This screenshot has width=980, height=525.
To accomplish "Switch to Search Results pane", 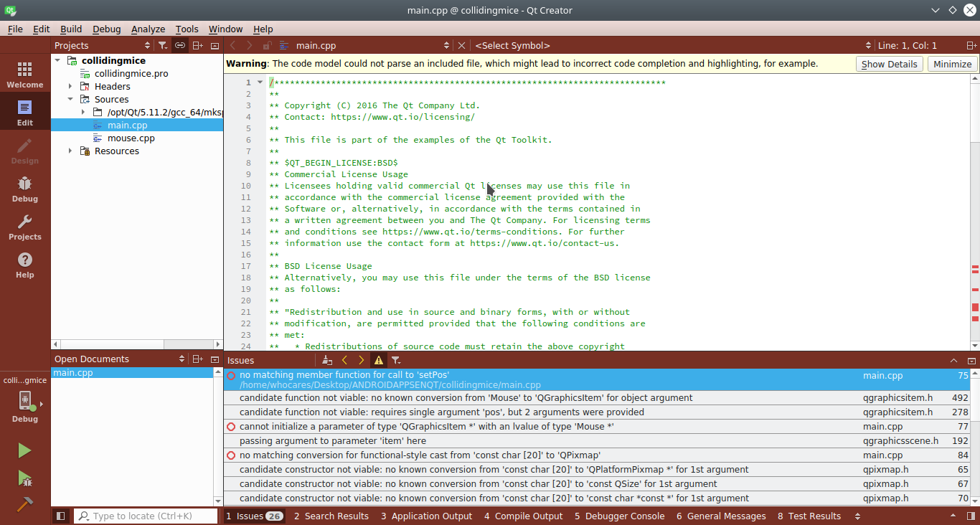I will click(331, 516).
